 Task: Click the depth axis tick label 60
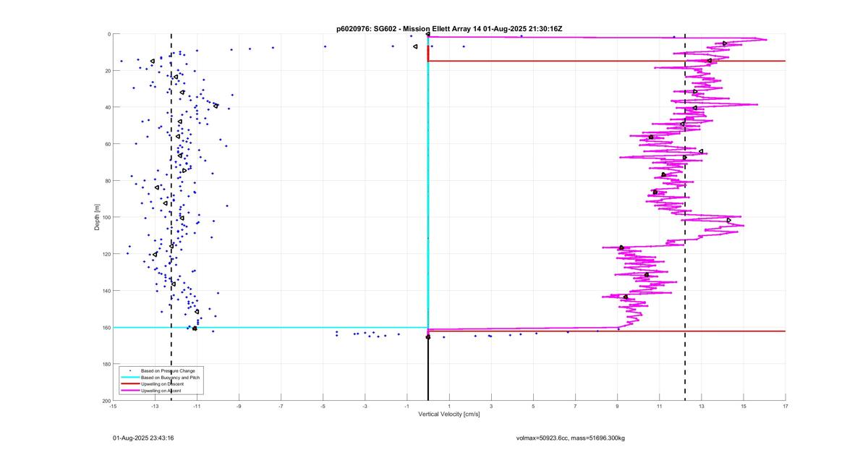[x=107, y=144]
